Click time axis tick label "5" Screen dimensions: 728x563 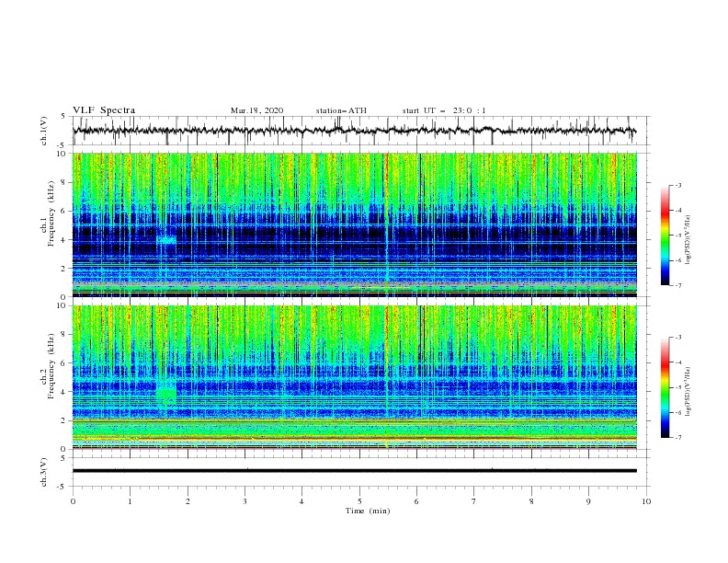coord(359,501)
